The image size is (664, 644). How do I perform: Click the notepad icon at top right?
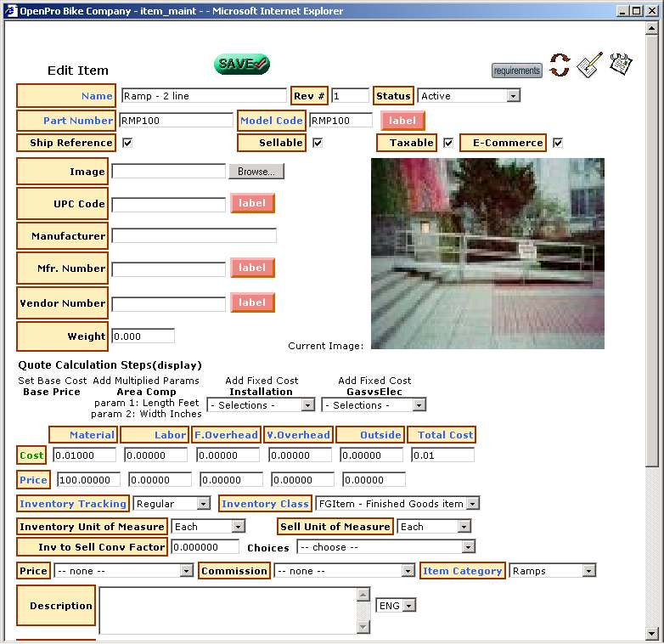[621, 65]
